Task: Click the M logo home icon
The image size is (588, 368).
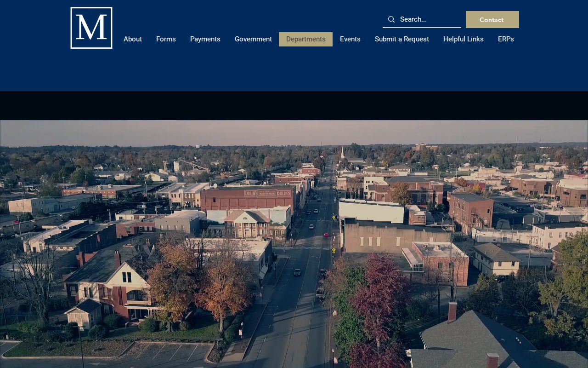Action: 91,28
